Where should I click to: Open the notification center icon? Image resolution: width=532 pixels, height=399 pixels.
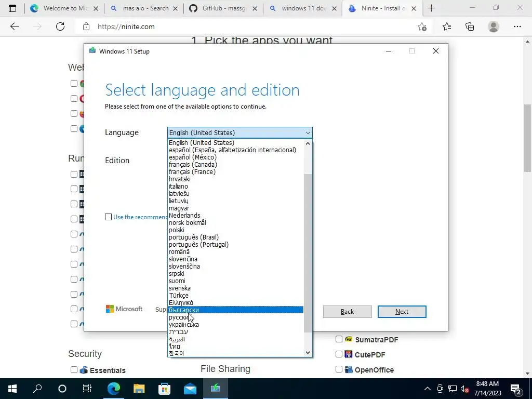point(515,389)
